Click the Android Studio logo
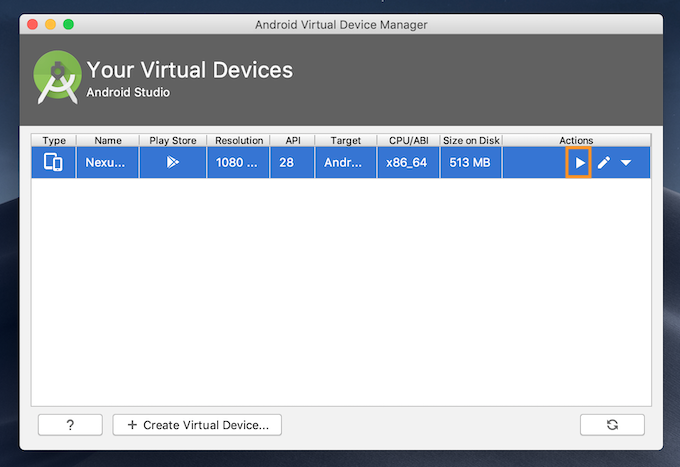Screen dimensions: 680x467 click(57, 77)
